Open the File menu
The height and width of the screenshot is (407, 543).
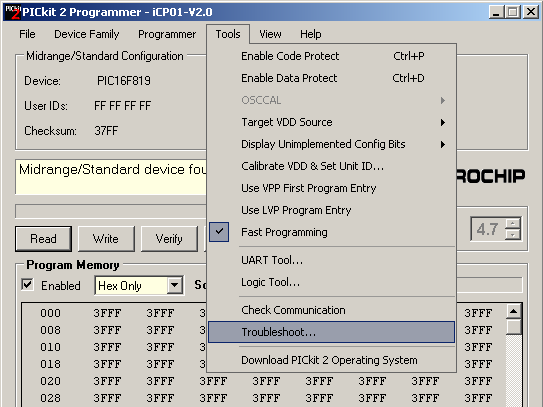[x=27, y=34]
